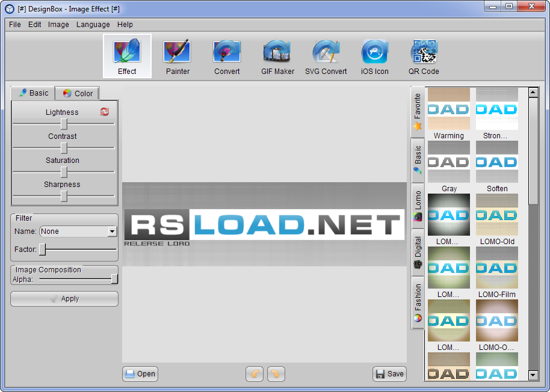550x392 pixels.
Task: Click the Sharpness slider handle
Action: coord(64,196)
